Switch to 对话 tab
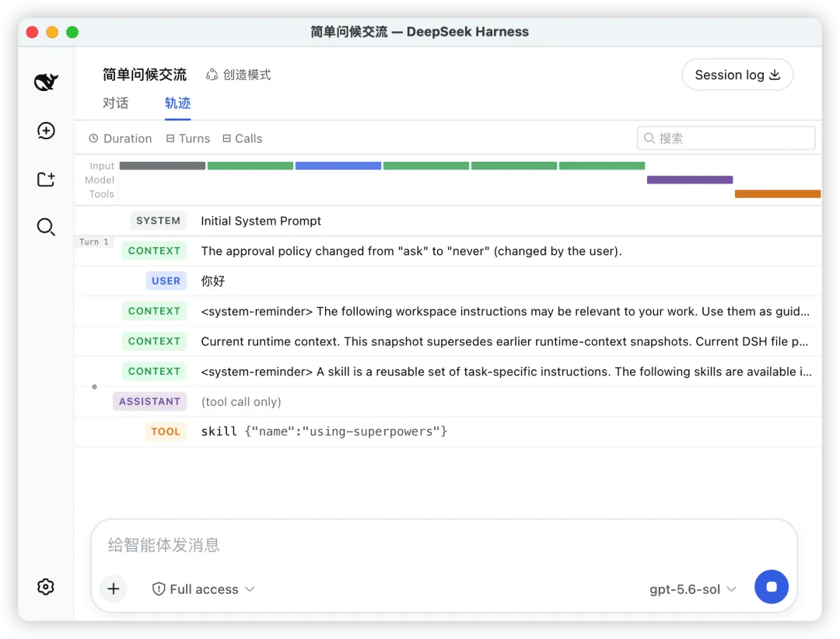The height and width of the screenshot is (639, 840). [116, 103]
